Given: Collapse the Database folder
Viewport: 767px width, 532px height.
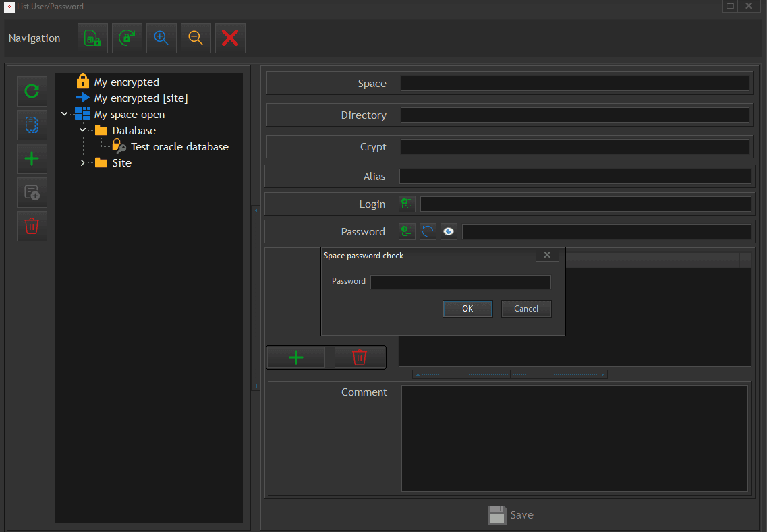Looking at the screenshot, I should coord(83,130).
